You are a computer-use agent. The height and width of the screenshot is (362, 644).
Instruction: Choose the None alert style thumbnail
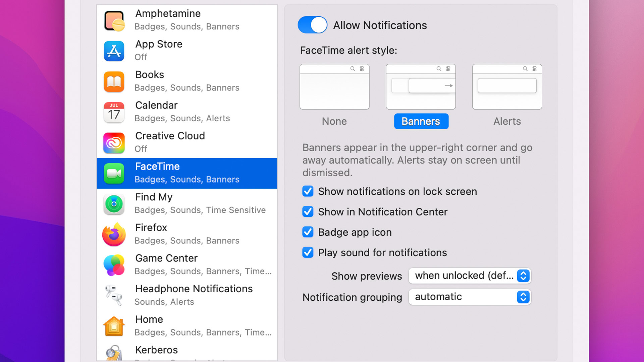coord(334,87)
